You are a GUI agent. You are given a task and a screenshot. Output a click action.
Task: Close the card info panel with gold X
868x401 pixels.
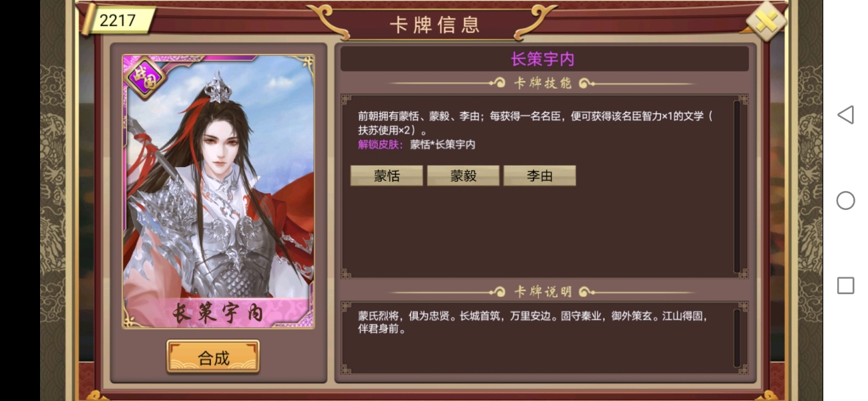click(x=767, y=21)
